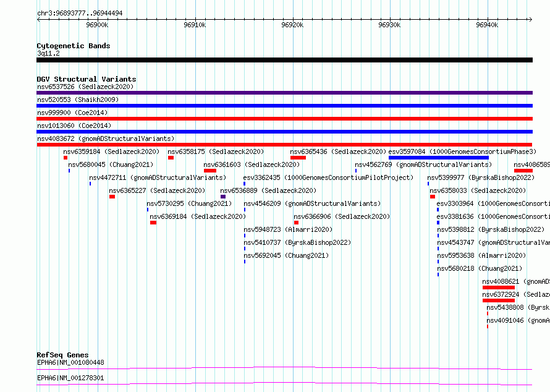Click esv3362435 (1000GenomesConsortiumPilotProject) label

point(328,177)
